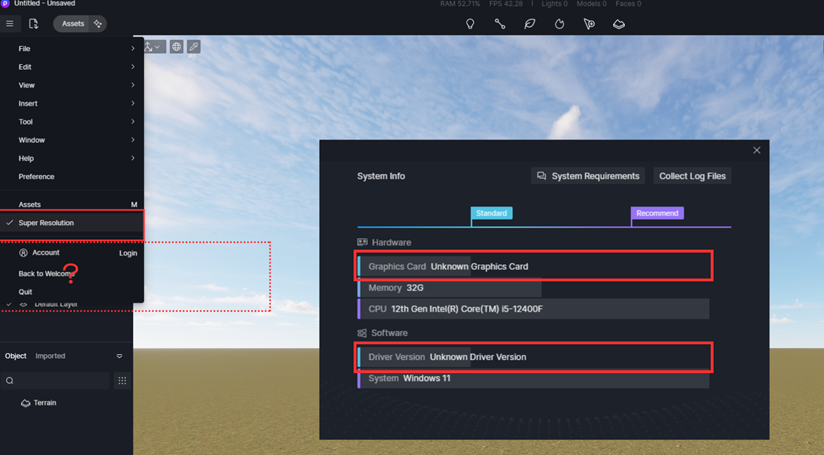The width and height of the screenshot is (824, 455).
Task: Open the View submenu
Action: point(72,85)
